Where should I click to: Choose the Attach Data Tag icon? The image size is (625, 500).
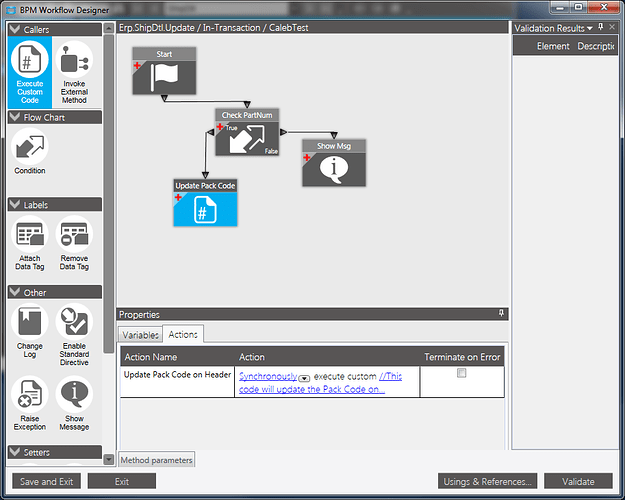[29, 243]
